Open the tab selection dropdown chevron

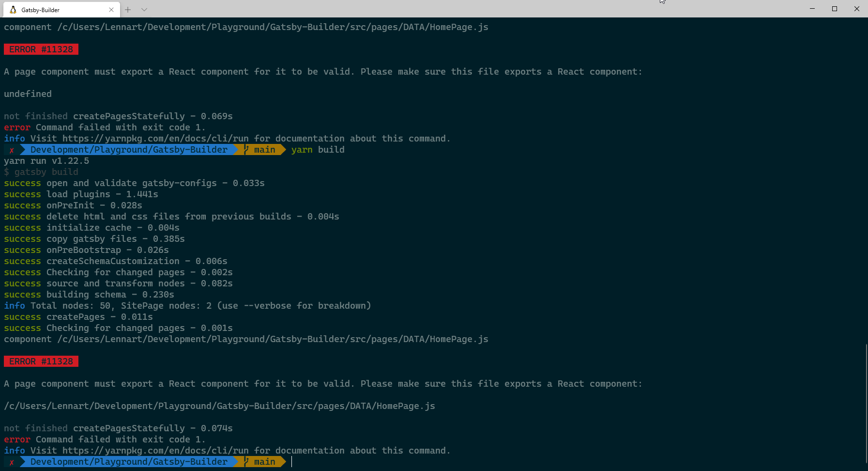coord(144,9)
